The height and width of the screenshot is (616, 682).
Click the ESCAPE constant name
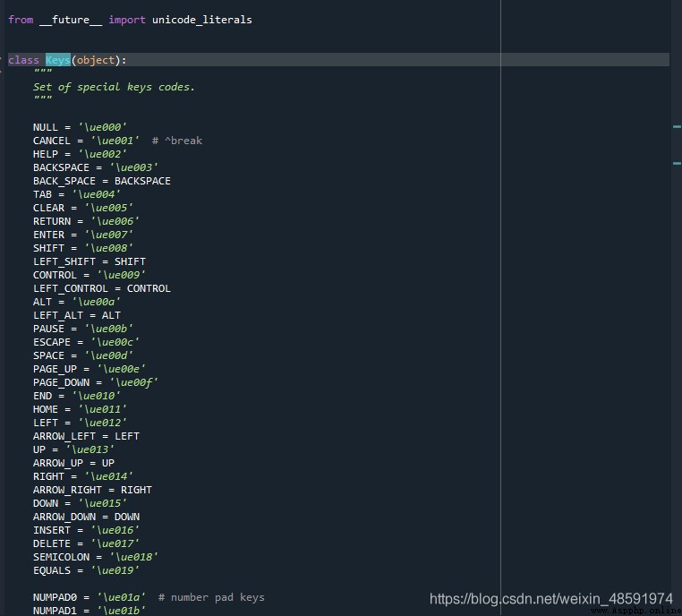[x=52, y=342]
